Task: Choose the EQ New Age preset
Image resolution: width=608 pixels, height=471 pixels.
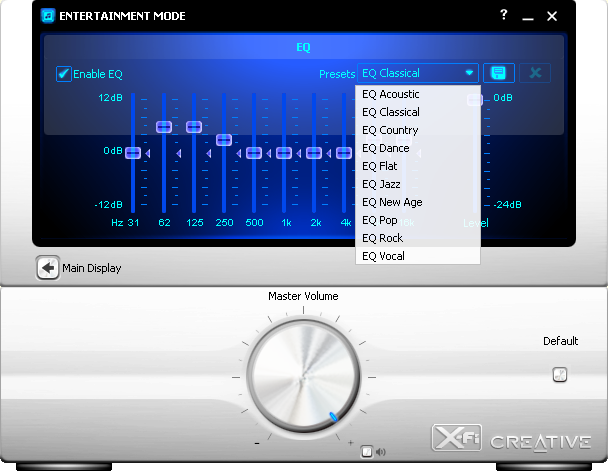Action: click(x=392, y=202)
